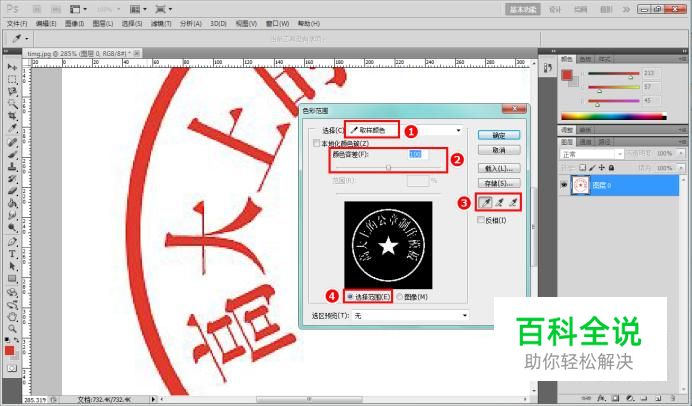Click the lock transparent pixels icon

tap(583, 168)
